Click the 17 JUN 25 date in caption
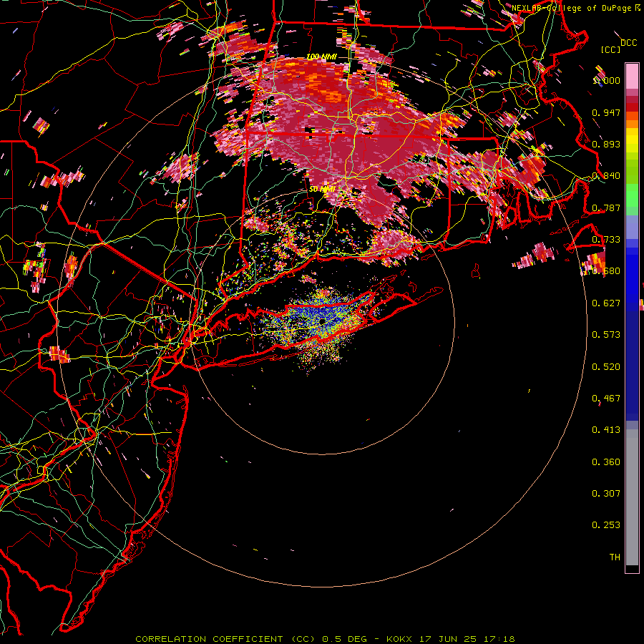 448,639
